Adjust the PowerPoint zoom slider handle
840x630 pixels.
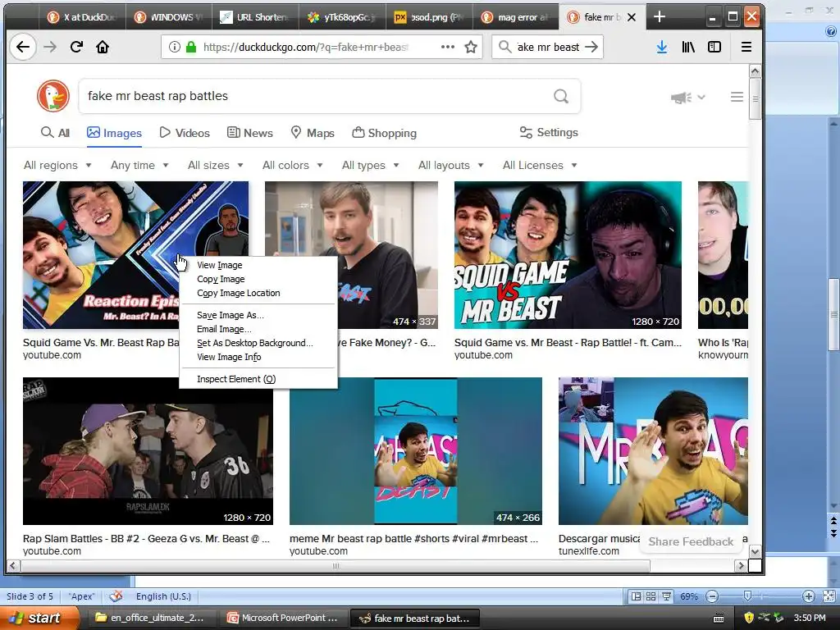[x=747, y=596]
